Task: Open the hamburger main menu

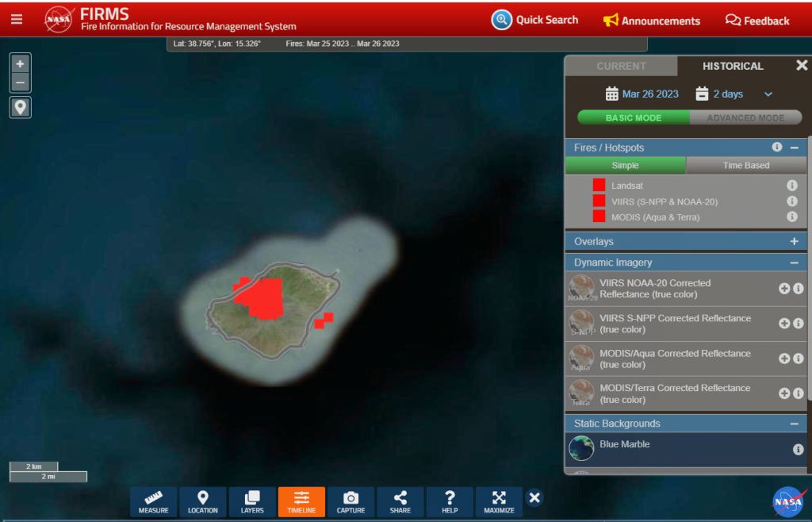Action: (17, 19)
